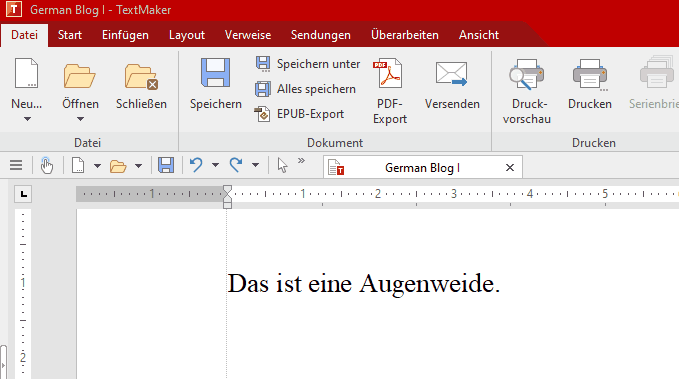The width and height of the screenshot is (679, 379).
Task: Click the TextMaker app logo in title bar
Action: coord(14,9)
